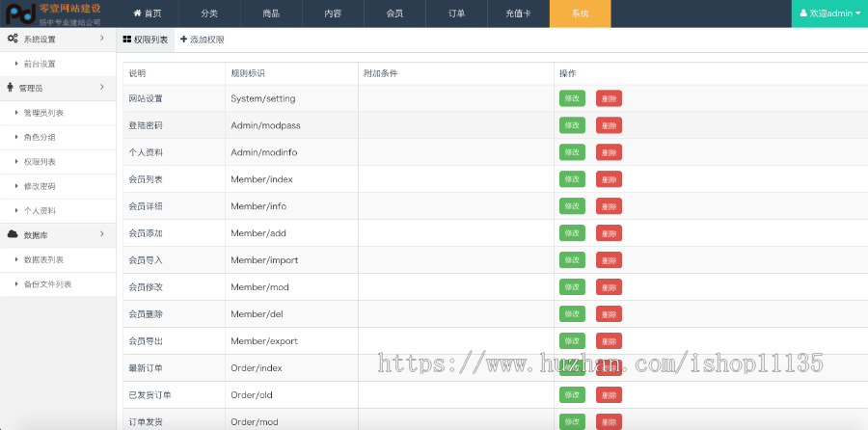Open 数据表列表 in the sidebar
The image size is (868, 430).
(58, 259)
